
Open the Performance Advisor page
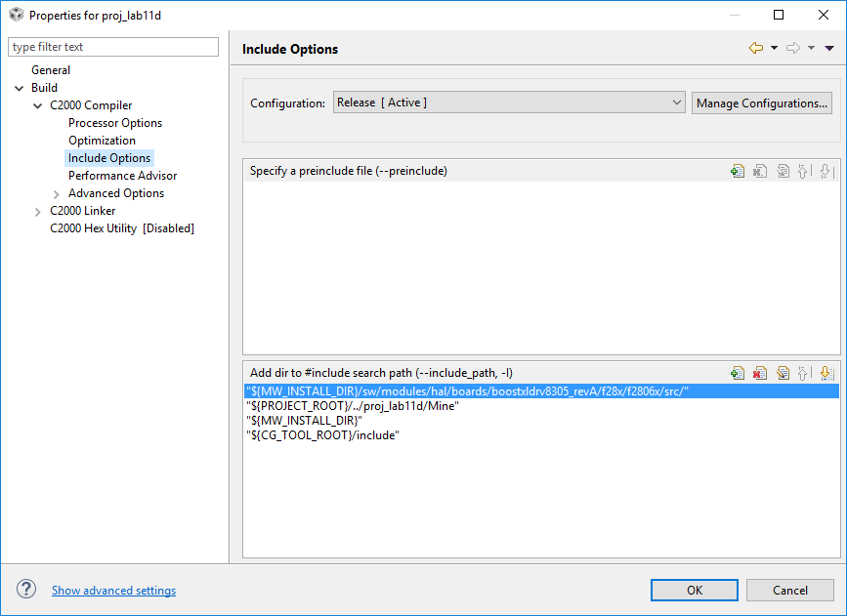pos(123,176)
